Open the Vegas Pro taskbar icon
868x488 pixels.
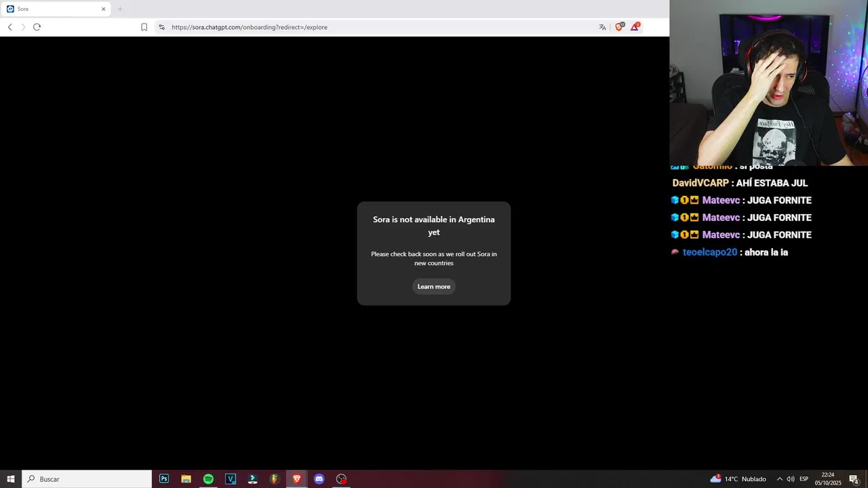pyautogui.click(x=231, y=479)
